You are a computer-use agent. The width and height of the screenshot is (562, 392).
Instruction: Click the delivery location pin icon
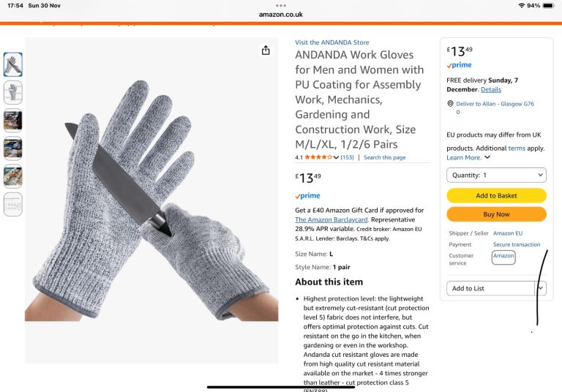(x=450, y=104)
